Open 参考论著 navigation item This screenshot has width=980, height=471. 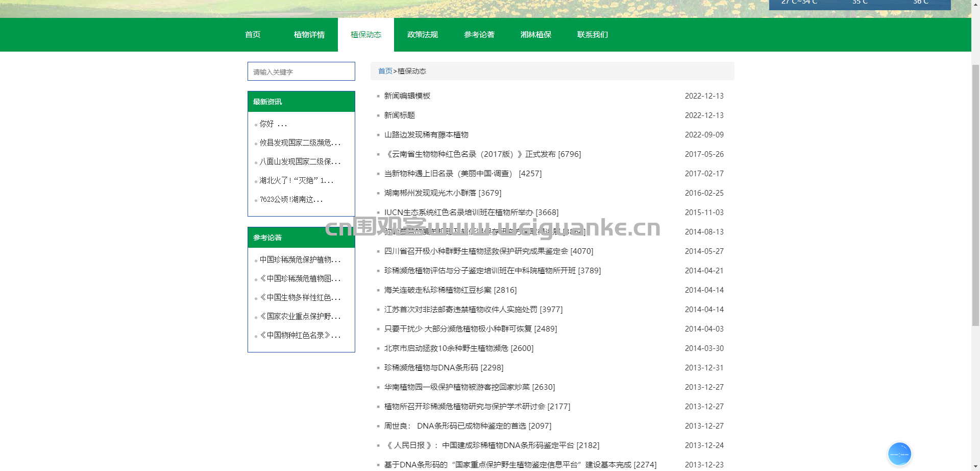(479, 35)
